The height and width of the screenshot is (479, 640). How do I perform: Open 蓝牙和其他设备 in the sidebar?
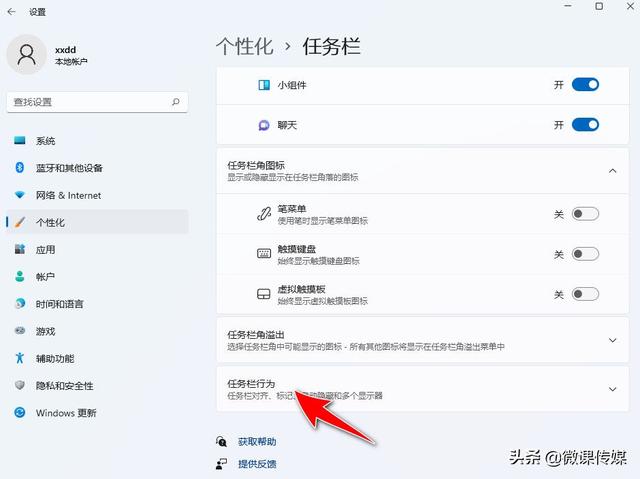pos(68,168)
